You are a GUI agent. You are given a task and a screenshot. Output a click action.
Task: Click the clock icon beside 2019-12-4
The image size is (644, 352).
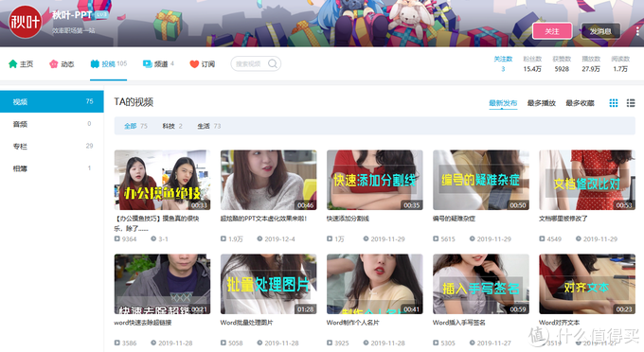tap(259, 238)
